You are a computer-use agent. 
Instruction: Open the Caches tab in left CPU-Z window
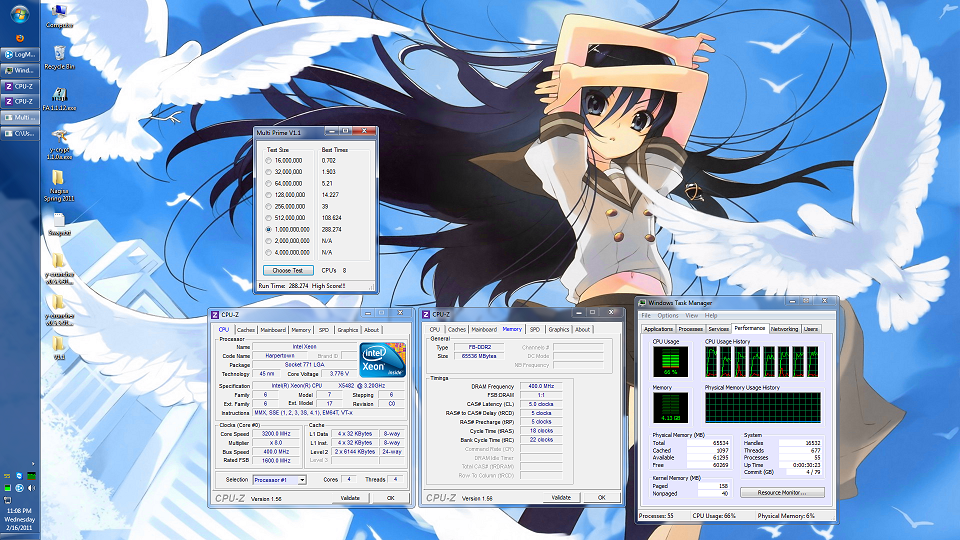click(245, 329)
